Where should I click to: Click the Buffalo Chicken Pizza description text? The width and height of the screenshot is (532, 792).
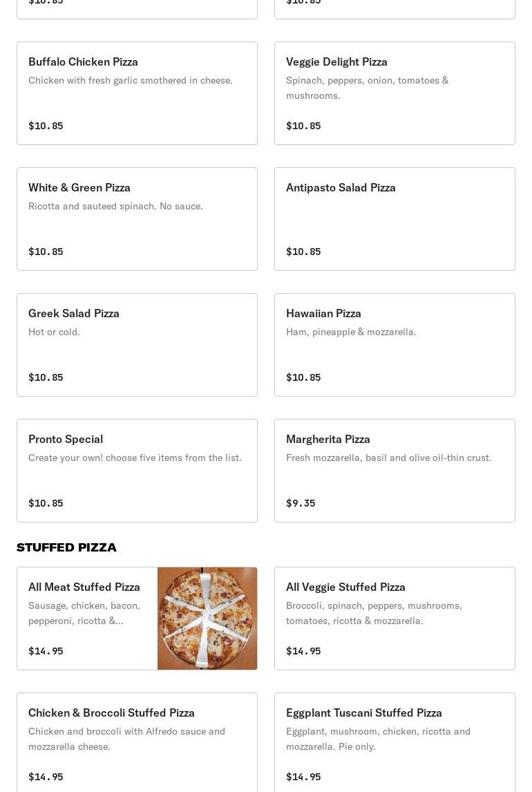click(131, 80)
